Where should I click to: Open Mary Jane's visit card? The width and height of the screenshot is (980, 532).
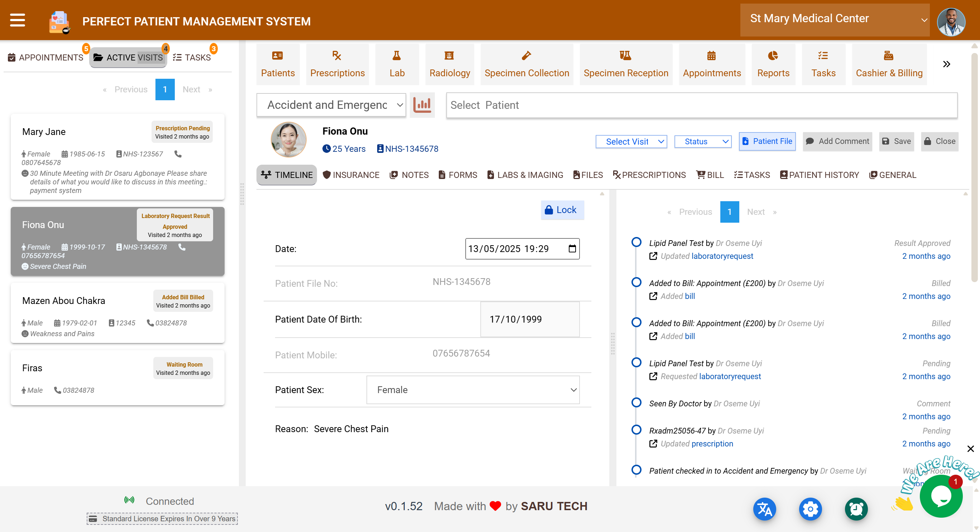tap(117, 157)
